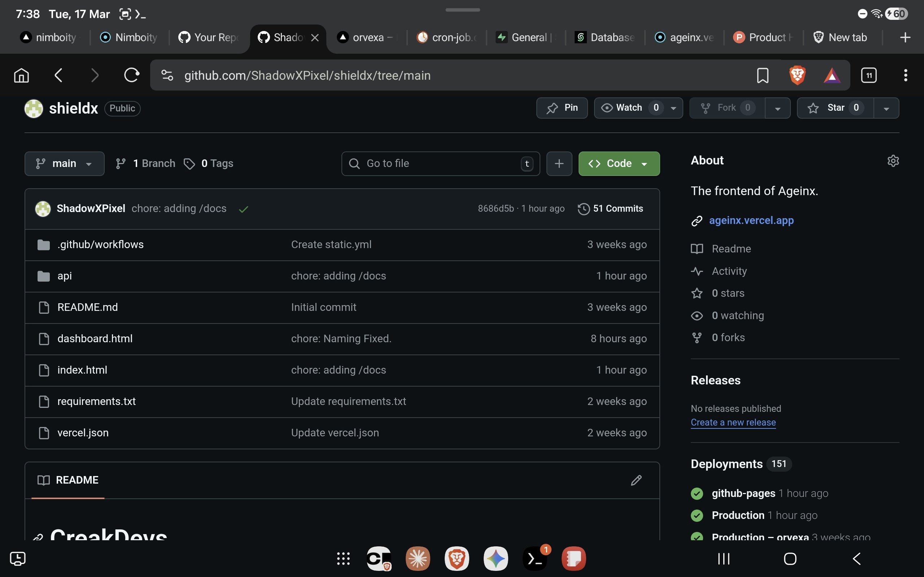Viewport: 924px width, 577px height.
Task: Pin the shieldx repository
Action: click(562, 108)
